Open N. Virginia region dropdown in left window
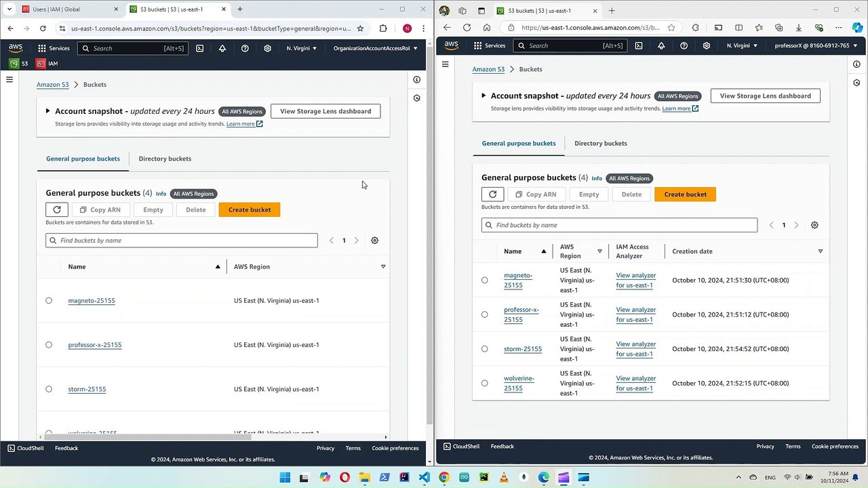The width and height of the screenshot is (868, 488). 301,49
